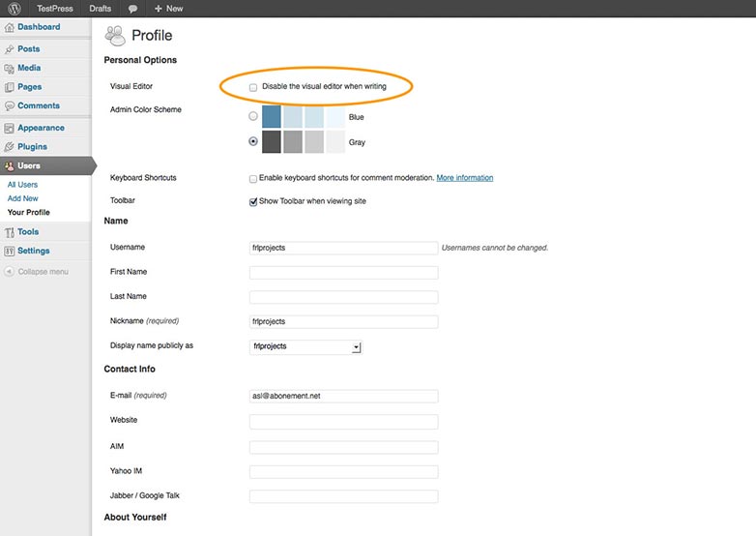Open TestPress site menu in toolbar
The width and height of the screenshot is (756, 536).
[x=55, y=8]
